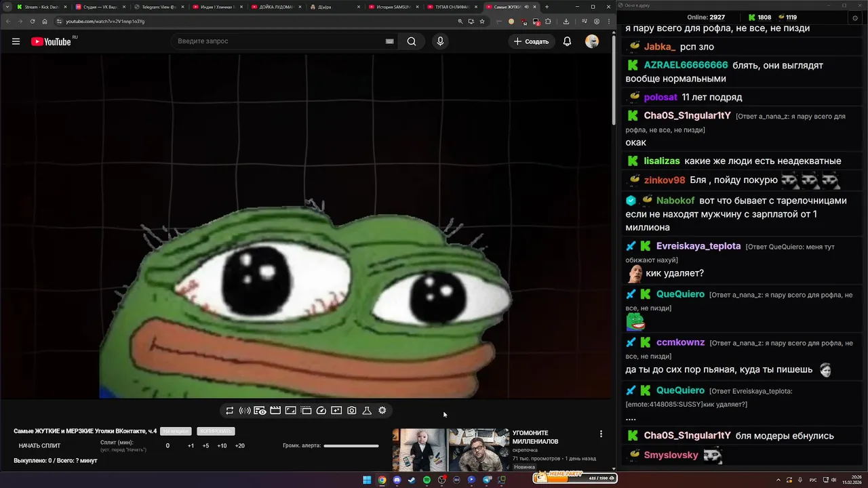Click username AZRAEL66666666 in chat
The image size is (868, 488).
686,65
